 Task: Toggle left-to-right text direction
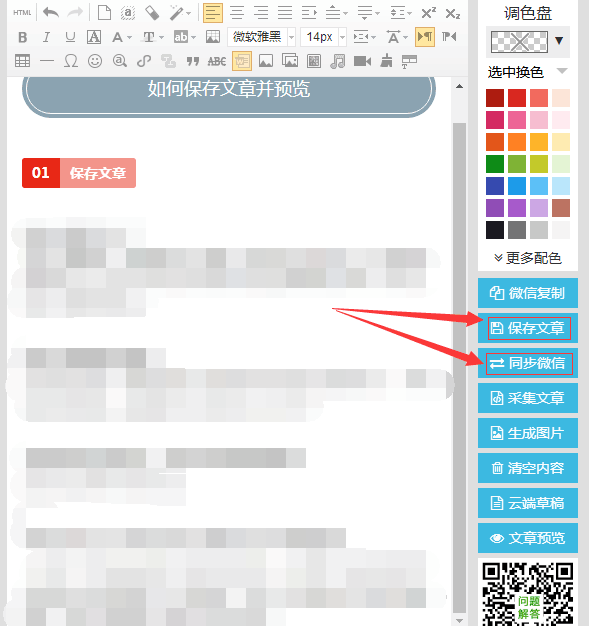point(425,37)
